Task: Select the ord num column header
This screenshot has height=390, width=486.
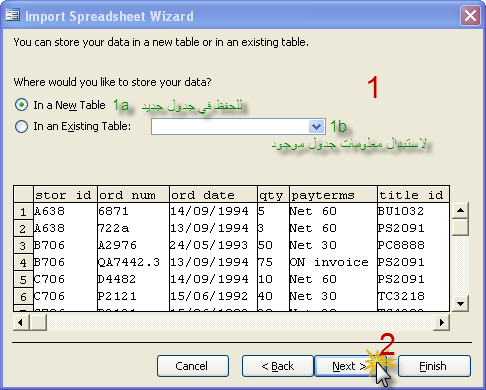Action: [133, 194]
